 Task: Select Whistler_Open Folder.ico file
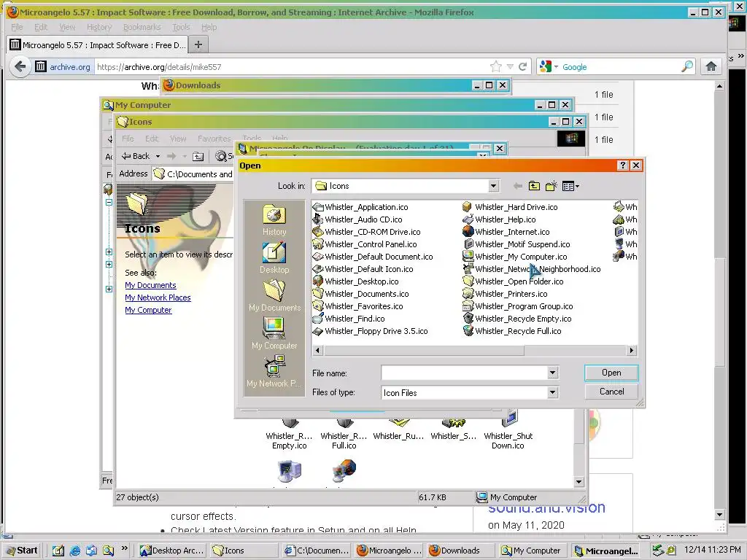[513, 281]
